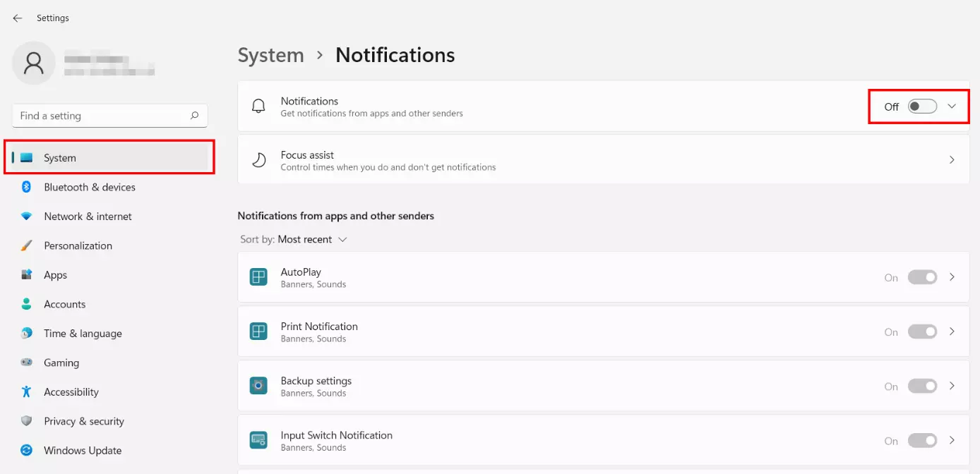Toggle Backup settings notifications switch

pos(922,386)
